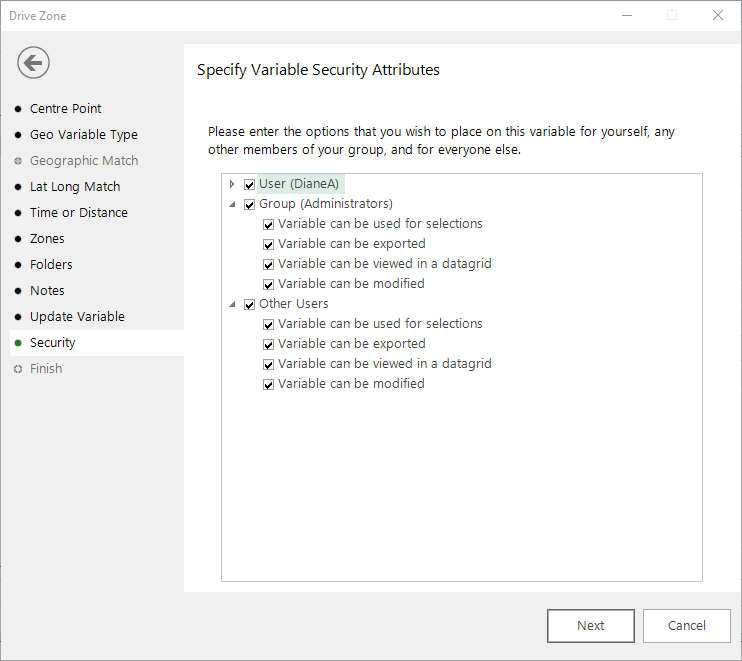This screenshot has width=742, height=661.
Task: Select the Group (Administrators) tree label
Action: (x=326, y=203)
